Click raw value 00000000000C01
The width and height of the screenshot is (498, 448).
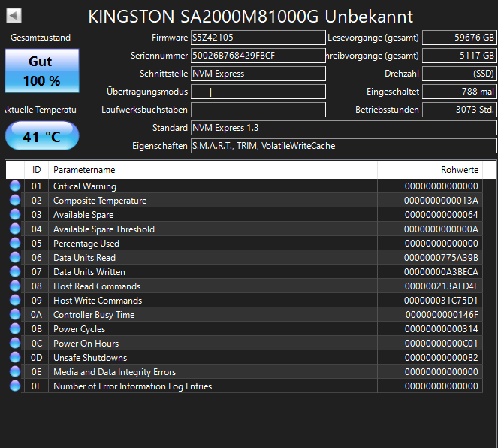442,344
